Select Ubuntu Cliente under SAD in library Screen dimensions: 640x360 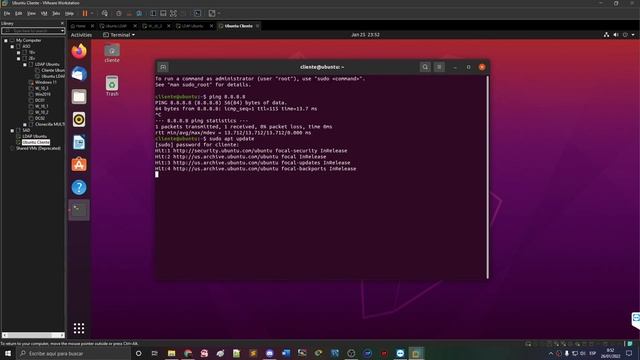tap(36, 142)
